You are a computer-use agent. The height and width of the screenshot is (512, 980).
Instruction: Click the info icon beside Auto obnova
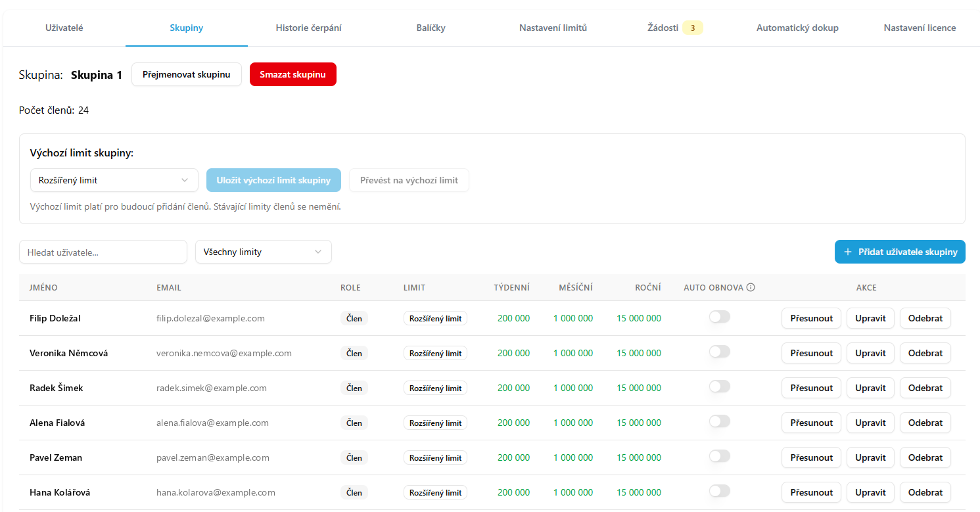click(751, 287)
